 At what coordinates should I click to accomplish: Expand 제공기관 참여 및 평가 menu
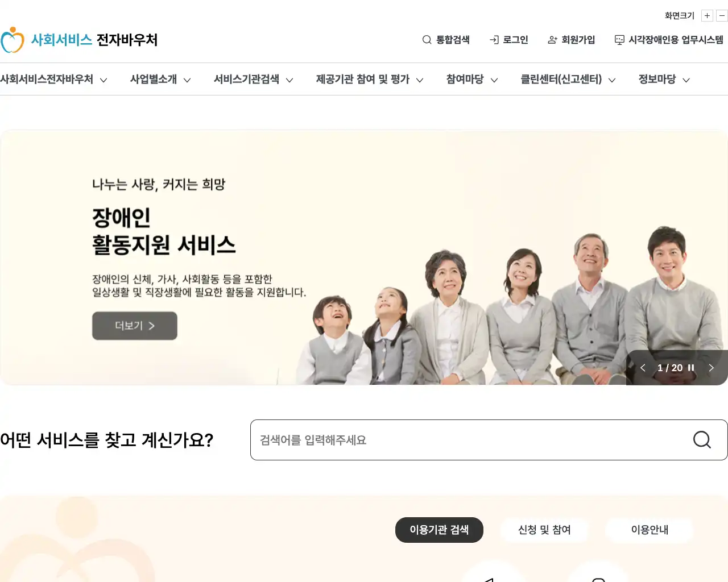370,79
